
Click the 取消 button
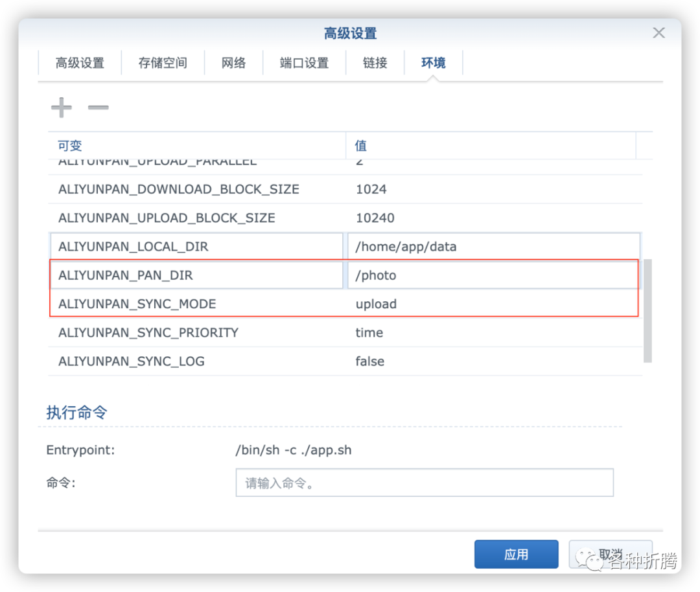pyautogui.click(x=611, y=554)
